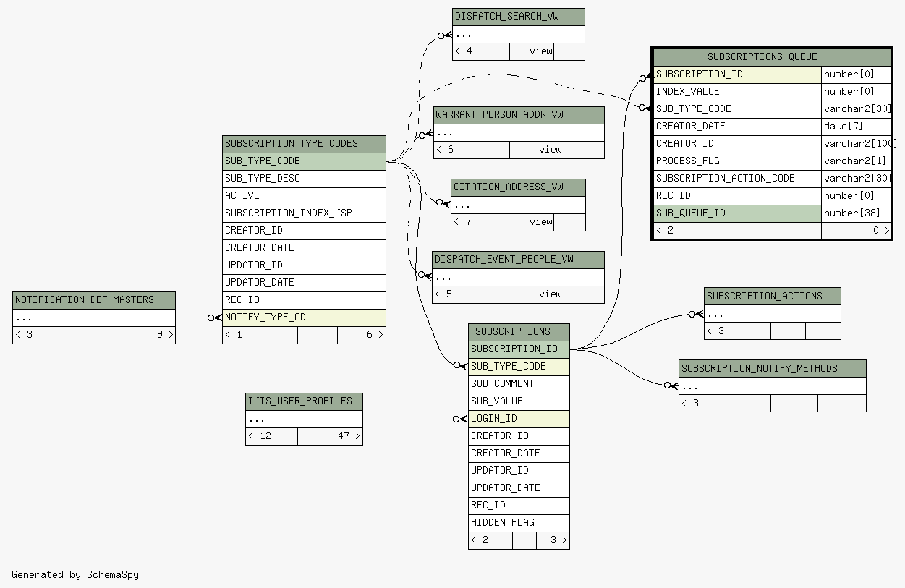Expand the ellipsis row in NOTIFICATION_DEF_MASTERS
905x588 pixels.
[94, 318]
